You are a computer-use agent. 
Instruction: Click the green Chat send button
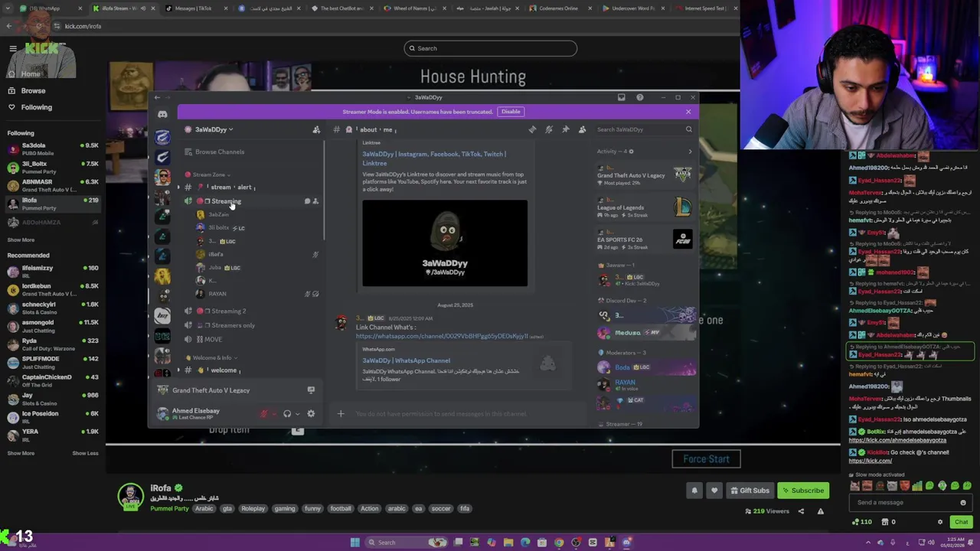pos(961,522)
